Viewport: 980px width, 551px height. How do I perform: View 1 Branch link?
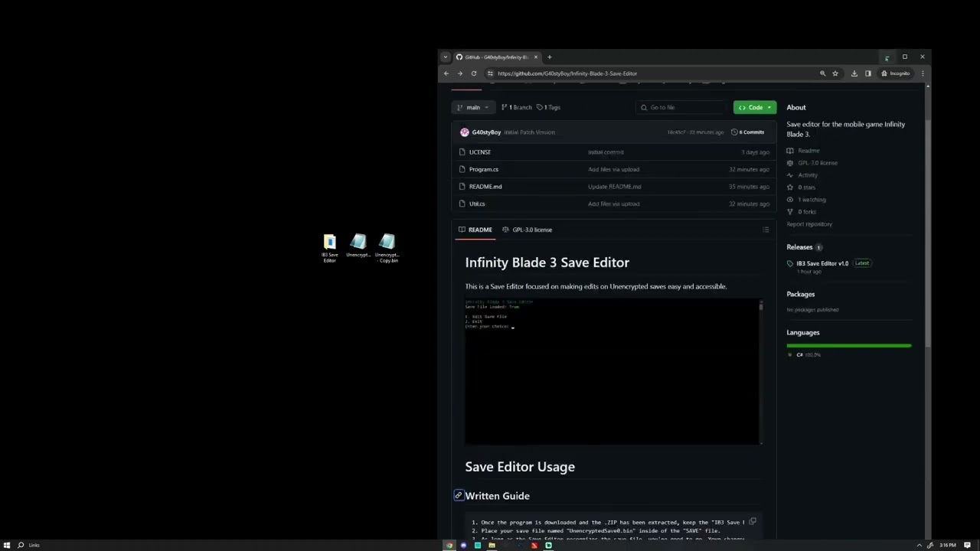pyautogui.click(x=516, y=107)
